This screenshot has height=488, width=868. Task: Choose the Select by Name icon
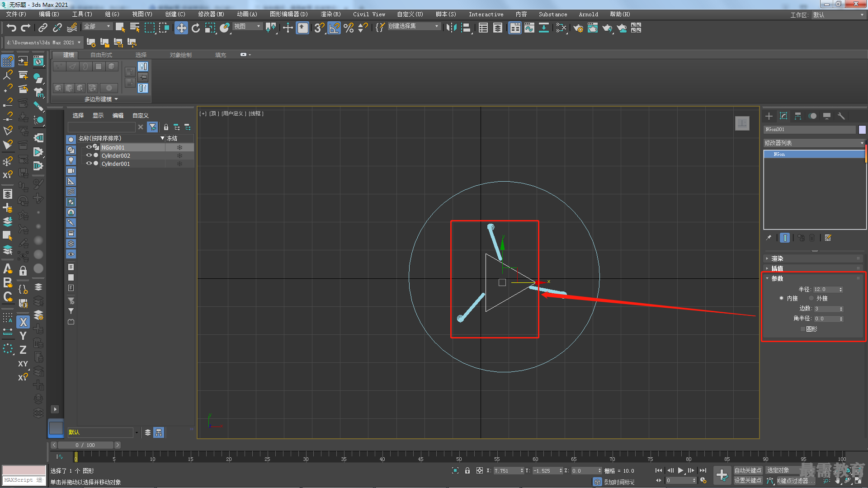[135, 28]
